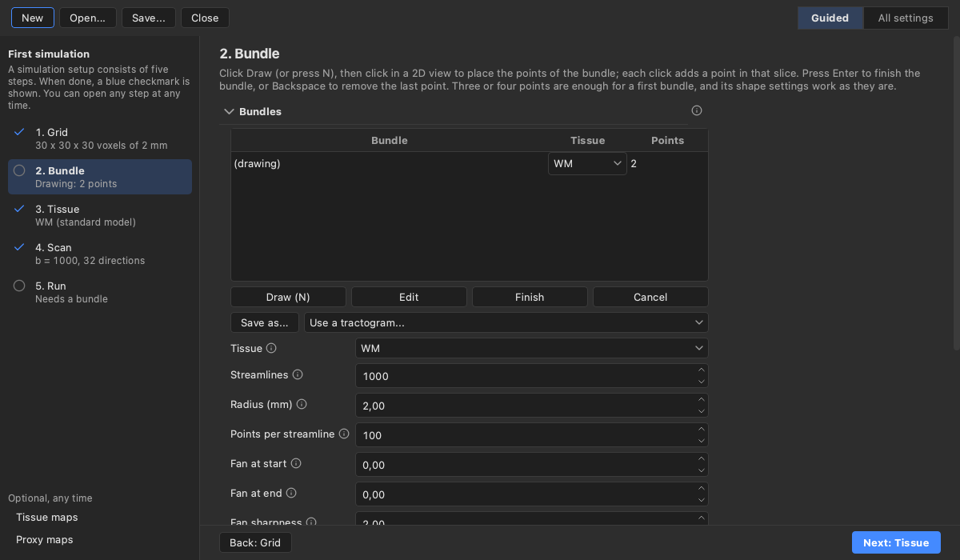The image size is (960, 560).
Task: Decrease Points per streamline with down arrow
Action: pos(702,441)
